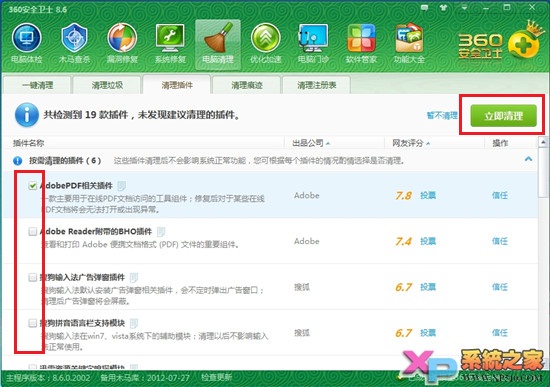Select the AdobePDF相关插件 plugin name
This screenshot has width=550, height=387.
pos(76,186)
